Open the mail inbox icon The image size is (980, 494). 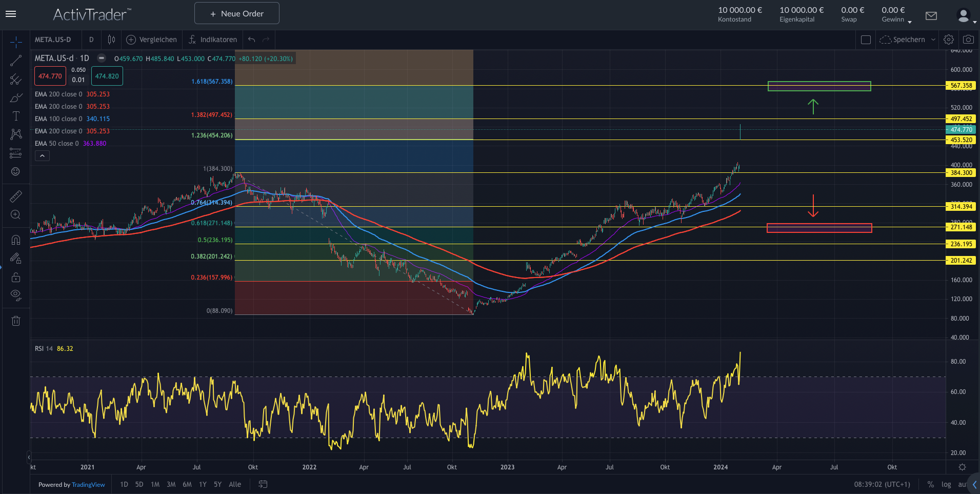click(x=931, y=16)
